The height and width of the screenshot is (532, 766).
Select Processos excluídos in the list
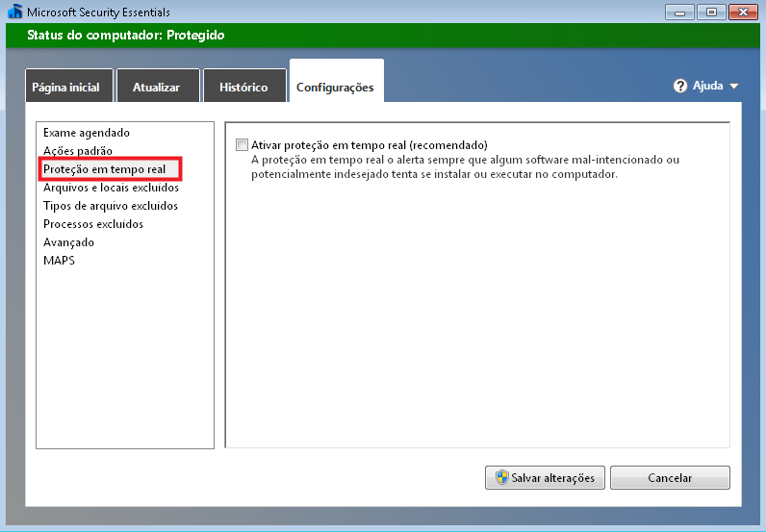point(93,224)
